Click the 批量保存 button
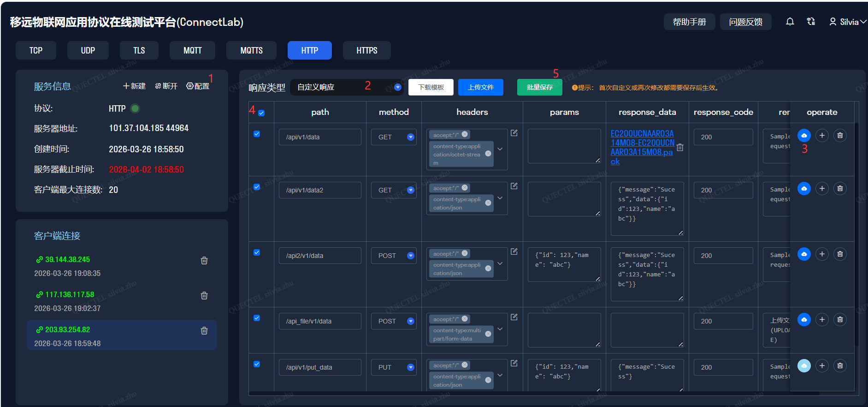The image size is (868, 407). pyautogui.click(x=539, y=87)
